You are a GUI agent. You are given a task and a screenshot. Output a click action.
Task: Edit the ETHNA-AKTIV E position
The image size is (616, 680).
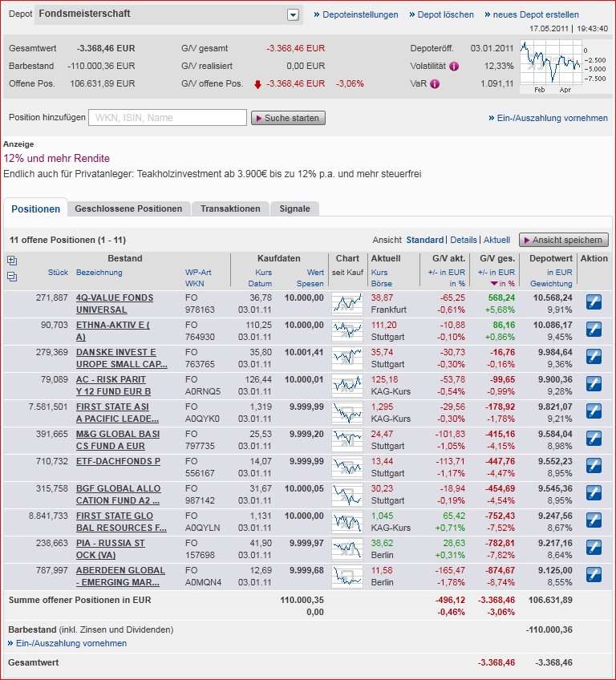[x=594, y=330]
